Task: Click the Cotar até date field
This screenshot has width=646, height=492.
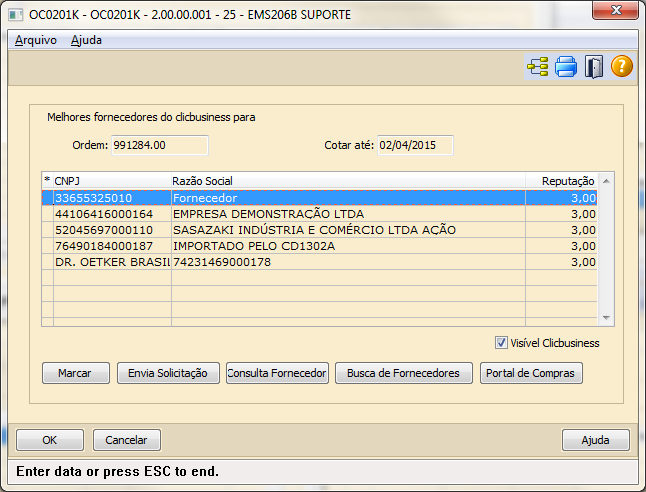Action: coord(415,145)
